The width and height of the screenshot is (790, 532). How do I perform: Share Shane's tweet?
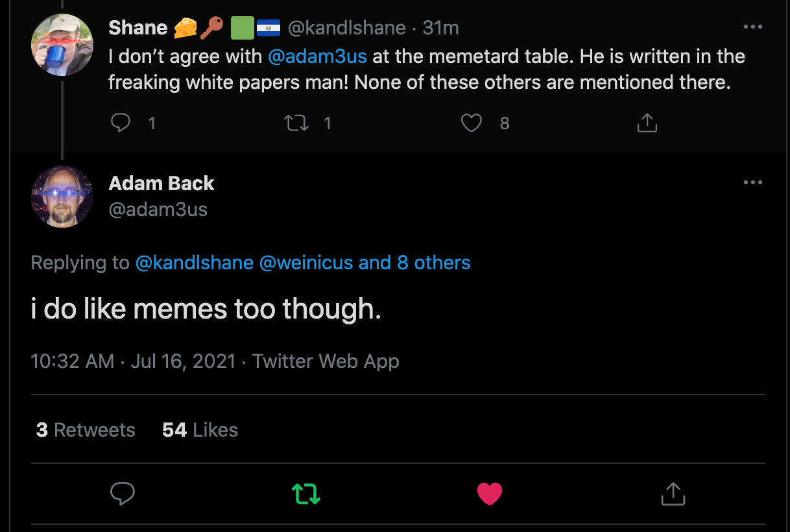click(x=647, y=123)
